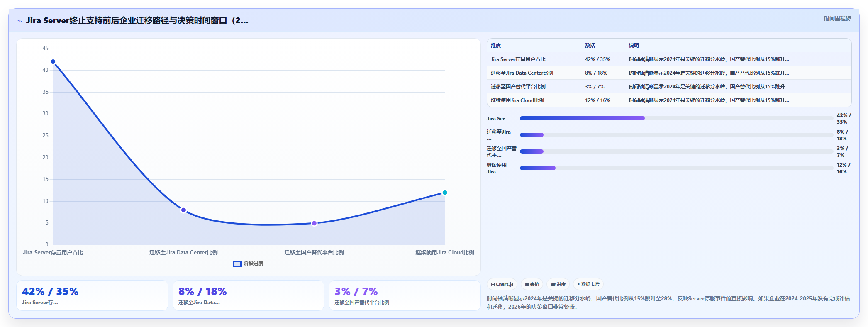Image resolution: width=868 pixels, height=327 pixels.
Task: Click the Jira Ser... label beside its progress bar
Action: (498, 119)
